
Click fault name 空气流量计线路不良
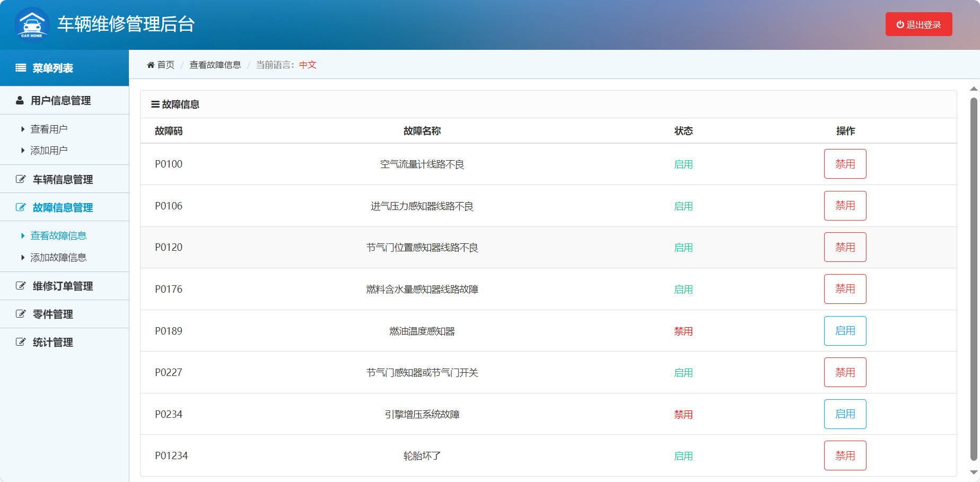tap(422, 164)
